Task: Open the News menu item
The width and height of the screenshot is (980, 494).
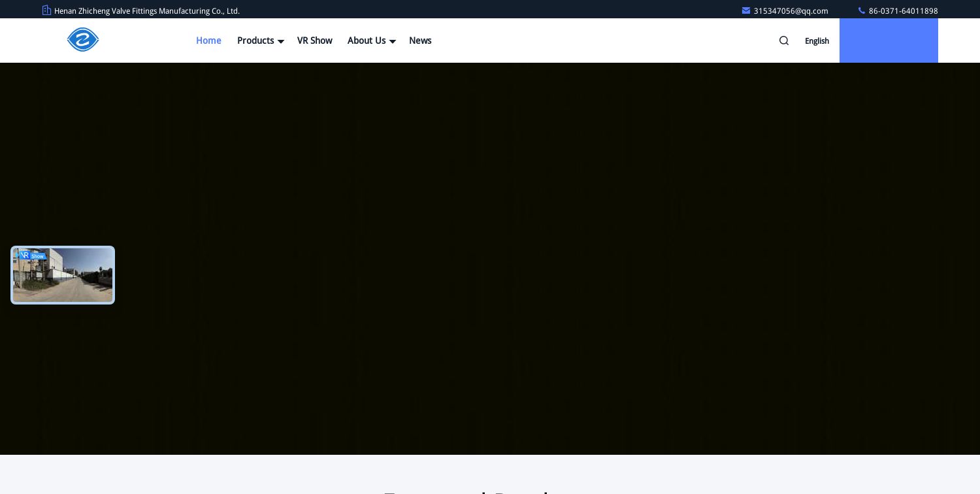Action: [420, 41]
